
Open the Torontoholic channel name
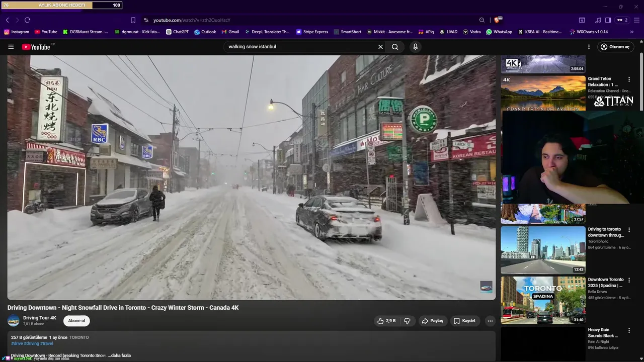click(598, 241)
